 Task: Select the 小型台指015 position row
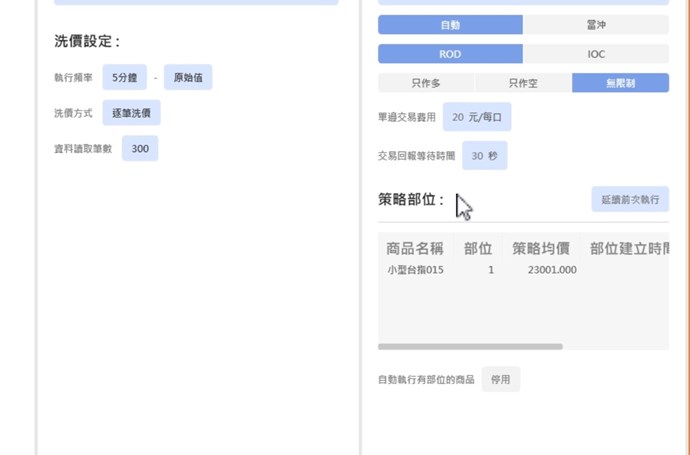coord(415,270)
